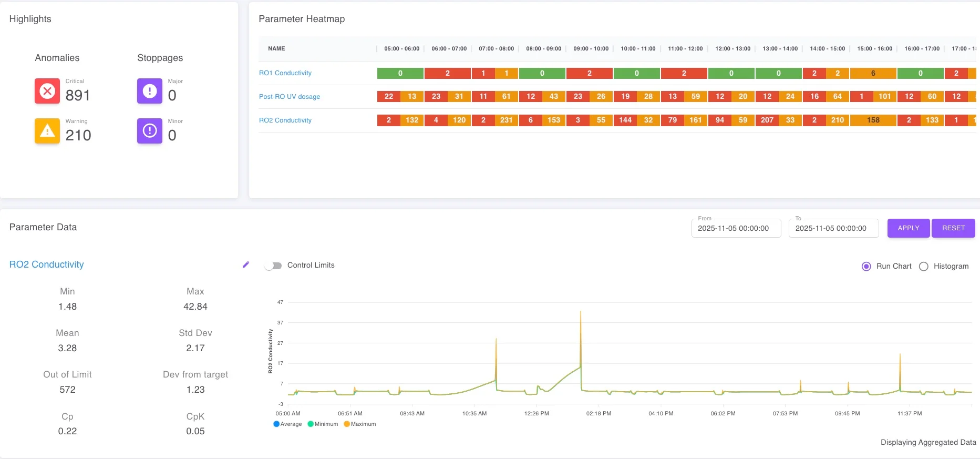Click the pencil edit icon beside RO2 Conductivity
Screen dimensions: 980x459
(245, 265)
